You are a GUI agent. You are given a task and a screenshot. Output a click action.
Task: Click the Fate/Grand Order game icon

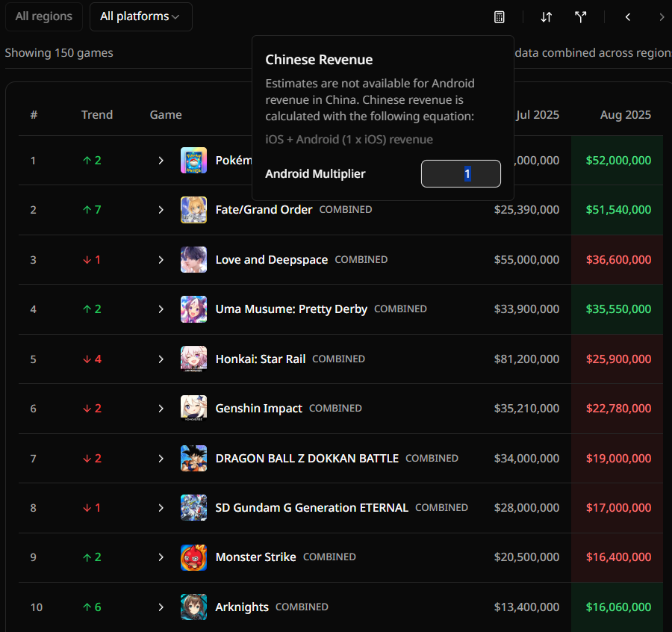[193, 210]
